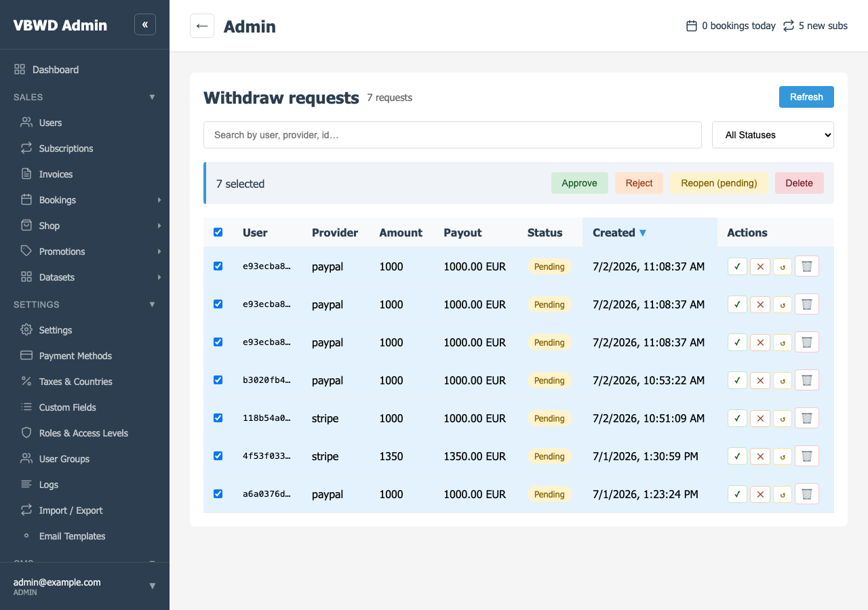Click the Logs lines icon

pyautogui.click(x=26, y=484)
